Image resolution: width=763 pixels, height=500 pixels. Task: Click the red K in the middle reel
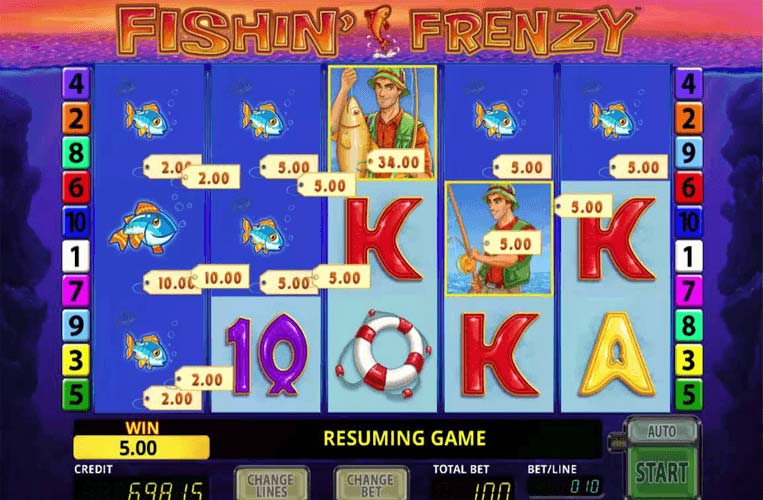click(383, 238)
